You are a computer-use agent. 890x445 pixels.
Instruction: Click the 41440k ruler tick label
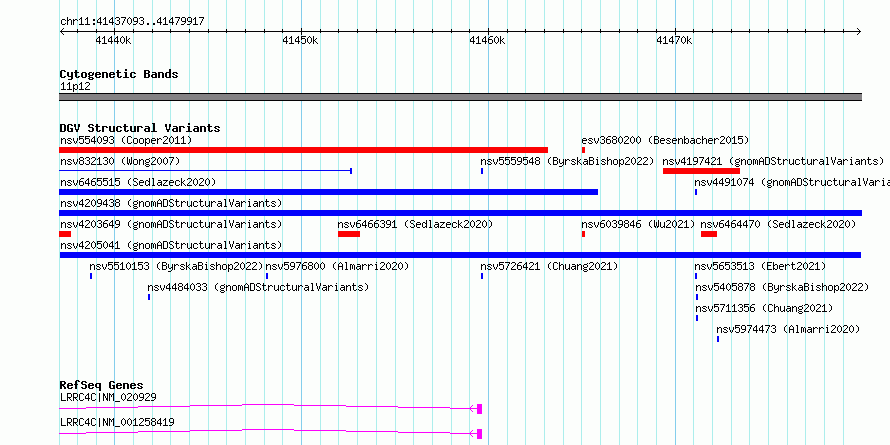(x=114, y=40)
